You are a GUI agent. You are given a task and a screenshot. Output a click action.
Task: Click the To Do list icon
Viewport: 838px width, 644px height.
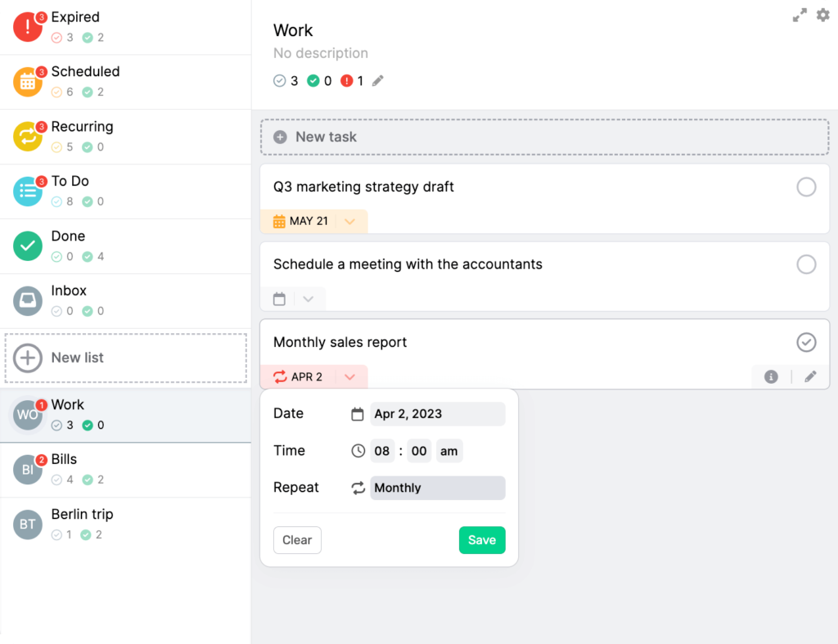[27, 191]
